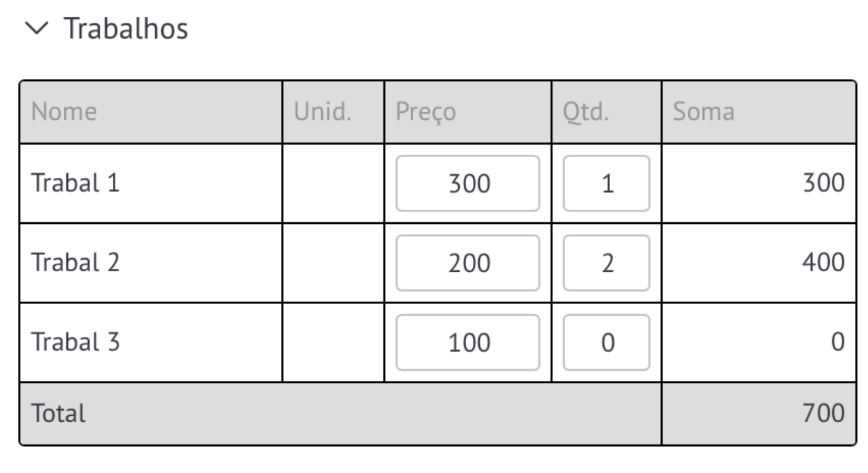
Task: Click the Unid. column header
Action: pyautogui.click(x=322, y=112)
